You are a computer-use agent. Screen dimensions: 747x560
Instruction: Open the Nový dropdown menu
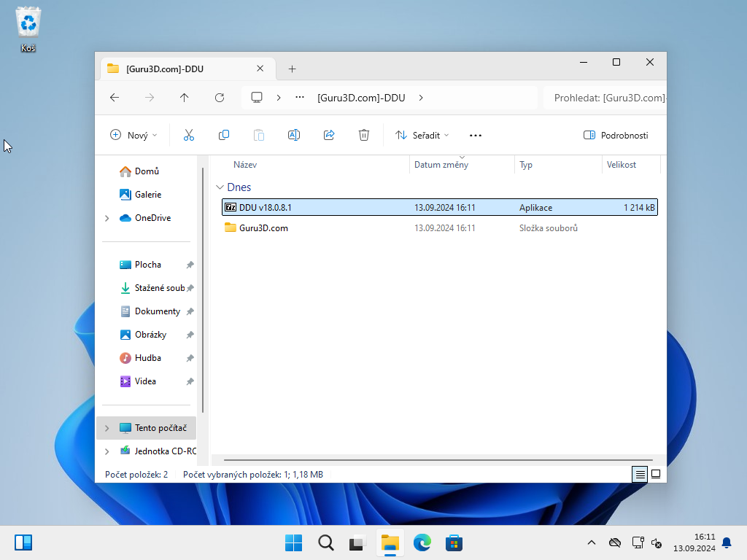133,135
